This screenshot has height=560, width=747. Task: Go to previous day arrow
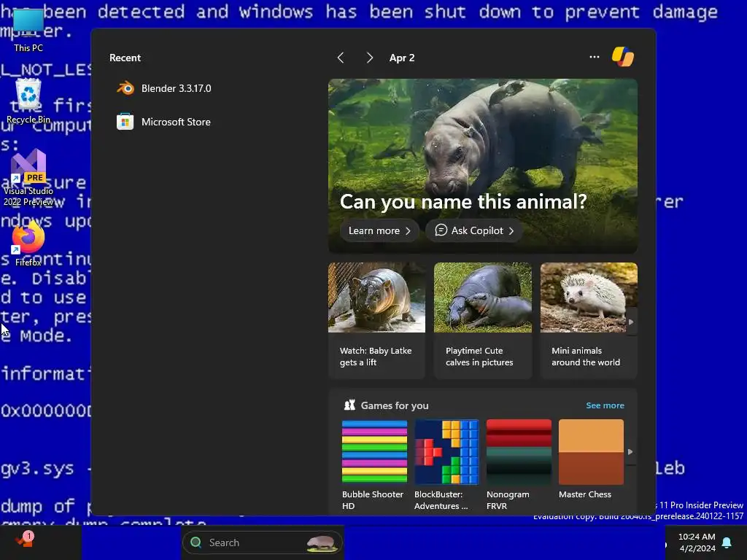coord(340,58)
